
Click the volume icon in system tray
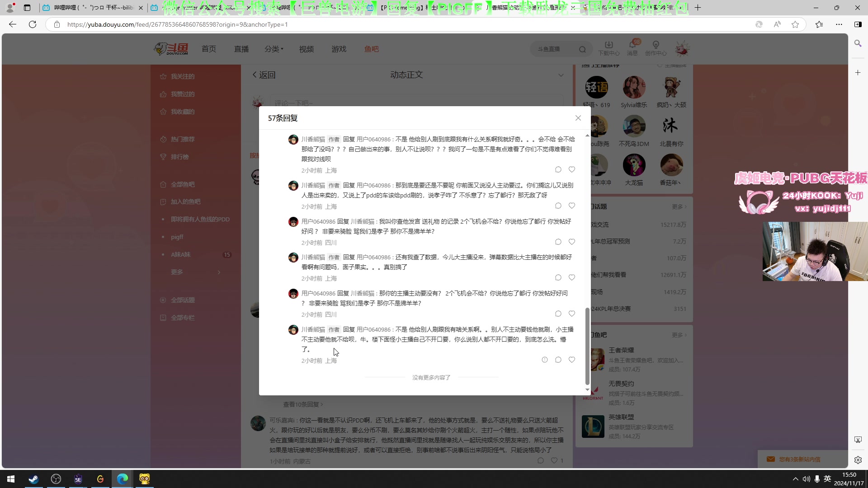[806, 479]
